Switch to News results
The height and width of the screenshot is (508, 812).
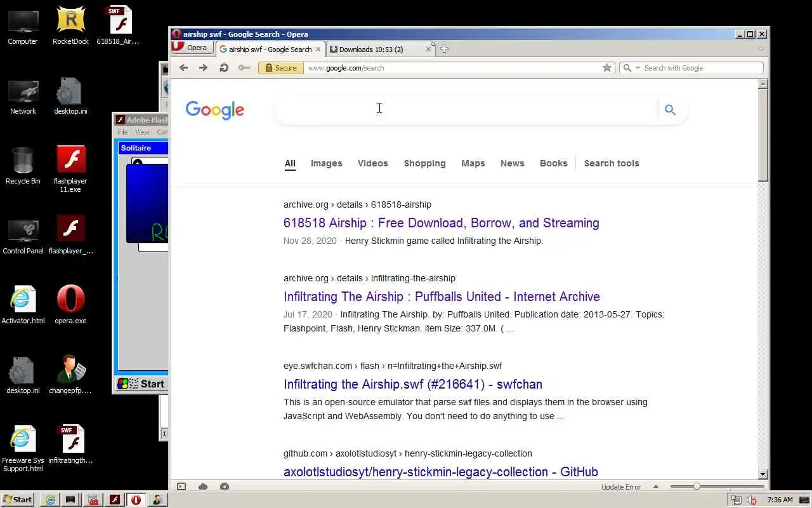pos(513,163)
